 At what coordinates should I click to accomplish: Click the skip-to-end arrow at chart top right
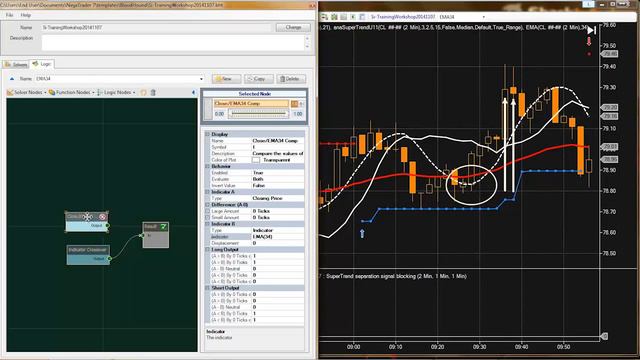click(x=591, y=30)
